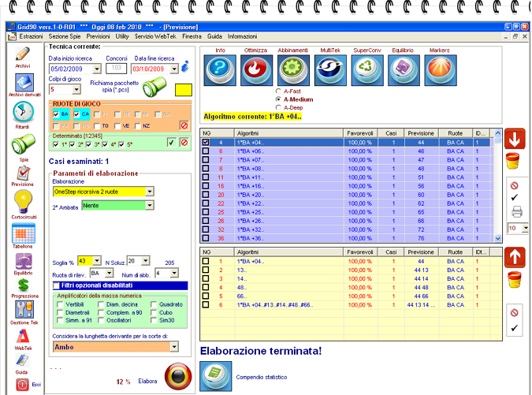Open the Gestione Tek tools icon

[x=24, y=310]
